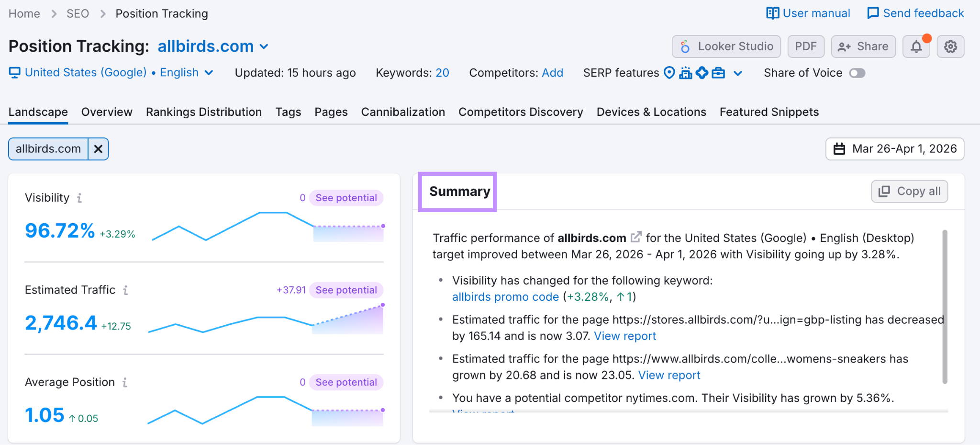Click the Send feedback chat icon
This screenshot has width=980, height=445.
[x=874, y=13]
